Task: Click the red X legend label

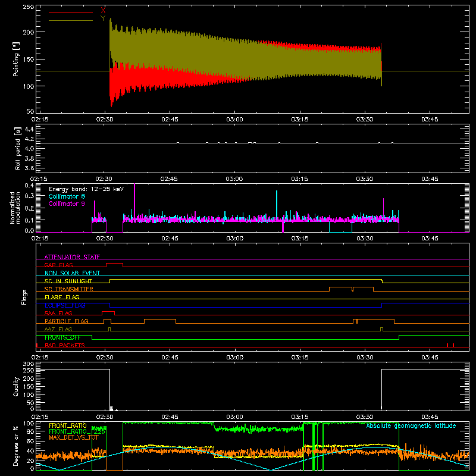Action: coord(103,10)
